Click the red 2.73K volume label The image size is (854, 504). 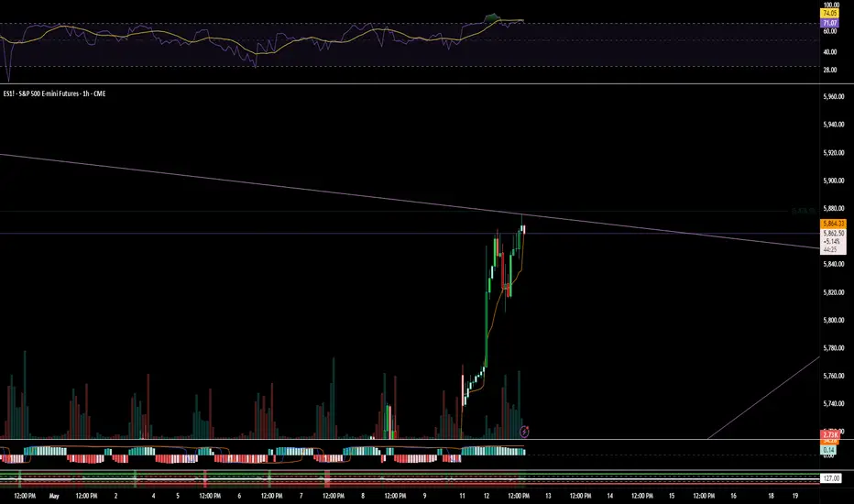830,434
